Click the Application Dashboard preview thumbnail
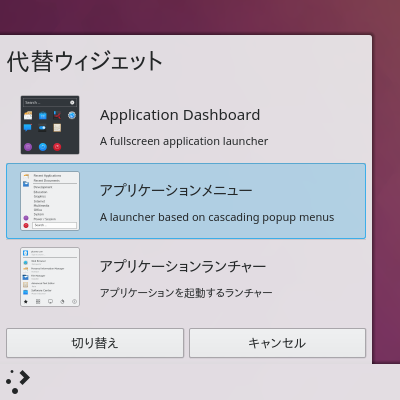Viewport: 400px width, 400px height. (50, 125)
